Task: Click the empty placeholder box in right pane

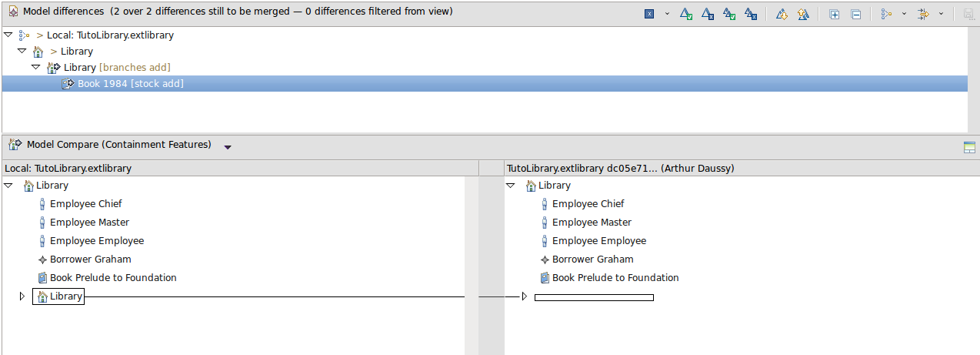Action: point(593,297)
